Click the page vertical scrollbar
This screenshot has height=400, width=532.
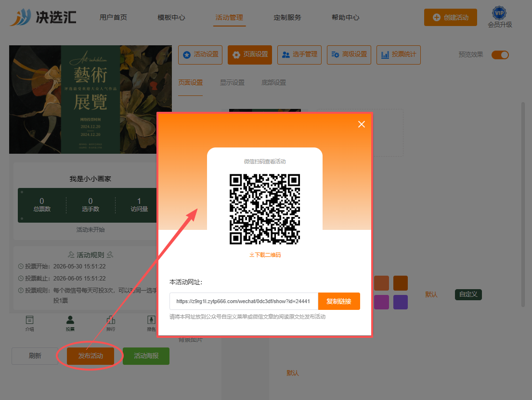coord(523,205)
